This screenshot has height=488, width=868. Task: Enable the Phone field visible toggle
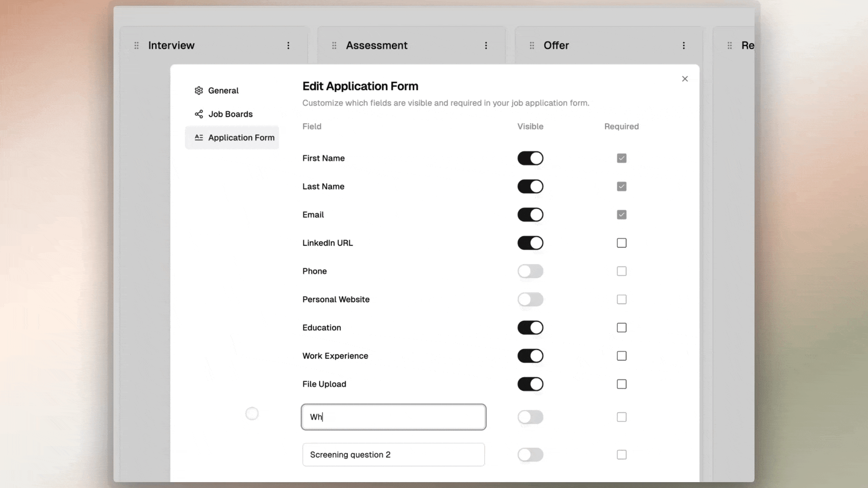click(x=530, y=271)
